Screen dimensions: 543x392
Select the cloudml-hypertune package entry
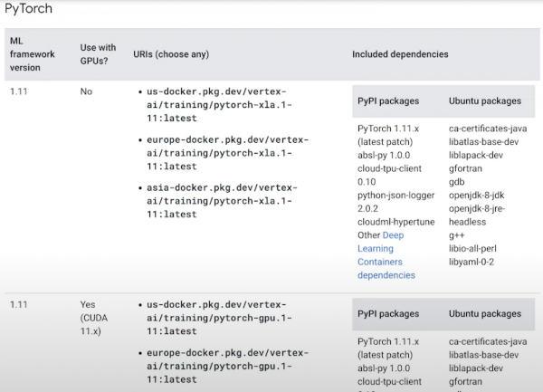(395, 222)
